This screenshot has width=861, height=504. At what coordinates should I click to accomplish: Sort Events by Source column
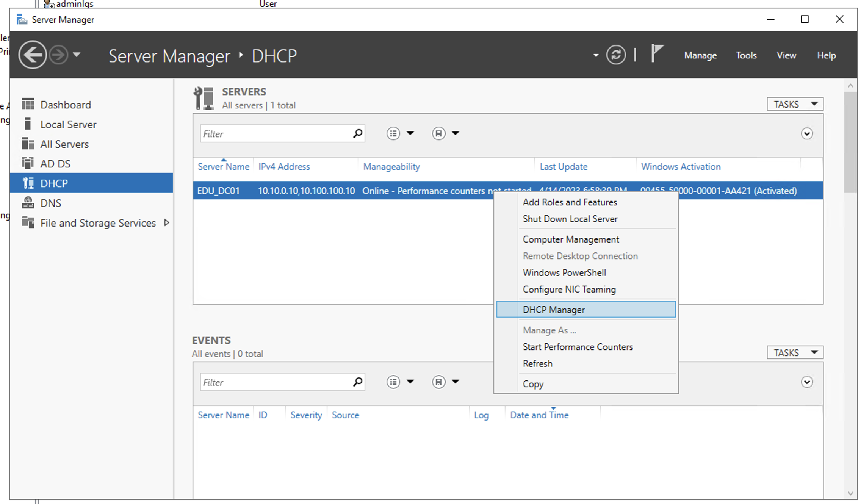click(x=345, y=415)
